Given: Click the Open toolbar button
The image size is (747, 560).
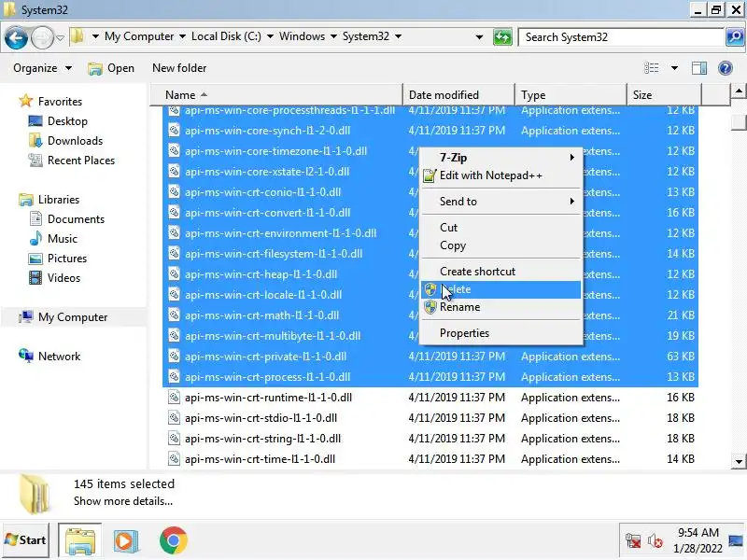Looking at the screenshot, I should click(111, 68).
